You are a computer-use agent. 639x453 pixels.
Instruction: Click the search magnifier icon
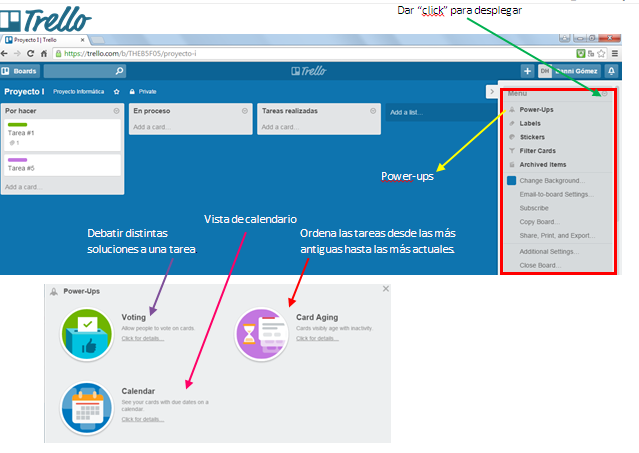click(119, 71)
